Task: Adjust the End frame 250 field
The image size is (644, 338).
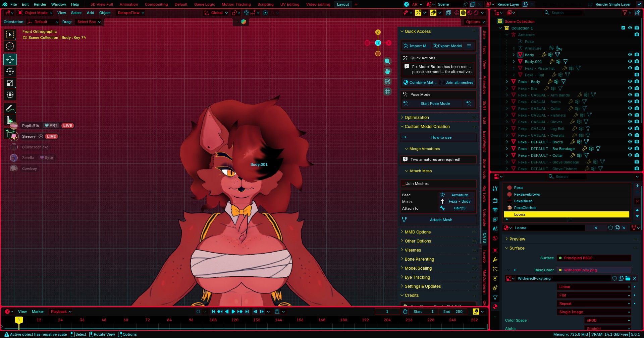Action: point(453,312)
